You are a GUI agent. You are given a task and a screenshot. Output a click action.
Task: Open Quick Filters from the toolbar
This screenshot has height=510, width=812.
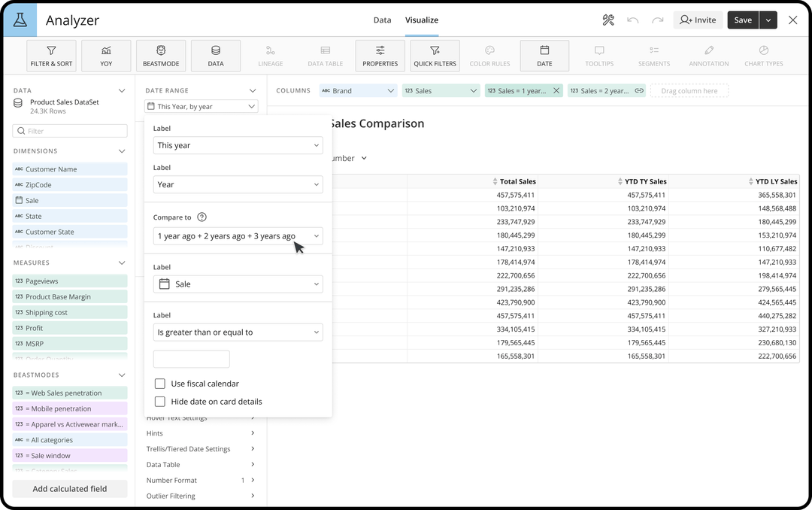[435, 56]
